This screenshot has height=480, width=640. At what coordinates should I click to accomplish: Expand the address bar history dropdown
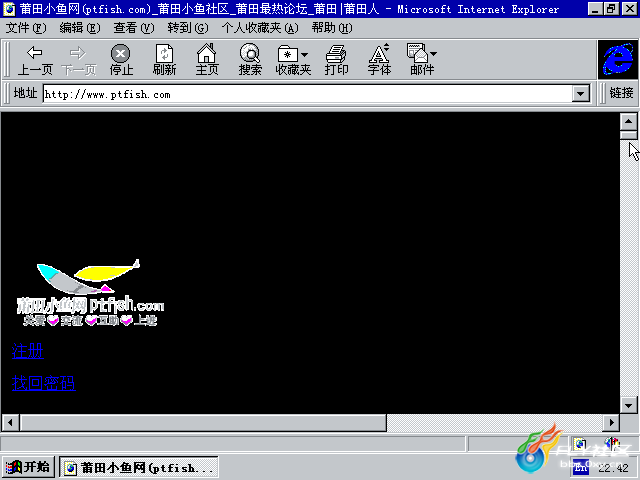tap(580, 94)
